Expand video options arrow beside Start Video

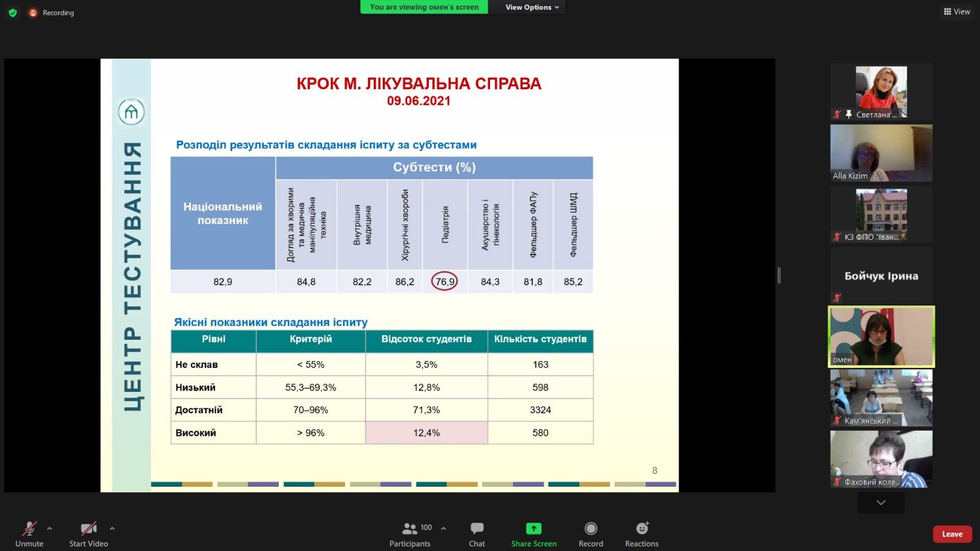click(112, 528)
